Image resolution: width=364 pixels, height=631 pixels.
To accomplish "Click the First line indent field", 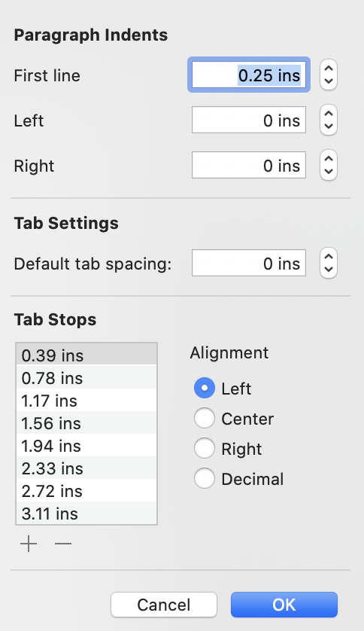I will click(249, 75).
